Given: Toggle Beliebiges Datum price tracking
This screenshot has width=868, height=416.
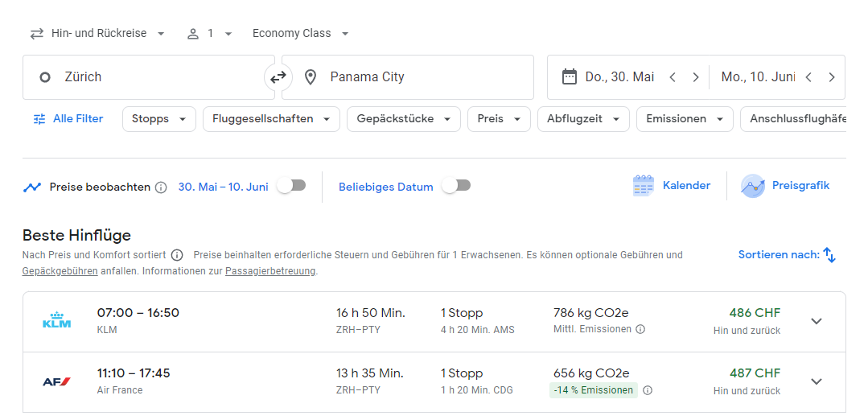Looking at the screenshot, I should pos(455,186).
